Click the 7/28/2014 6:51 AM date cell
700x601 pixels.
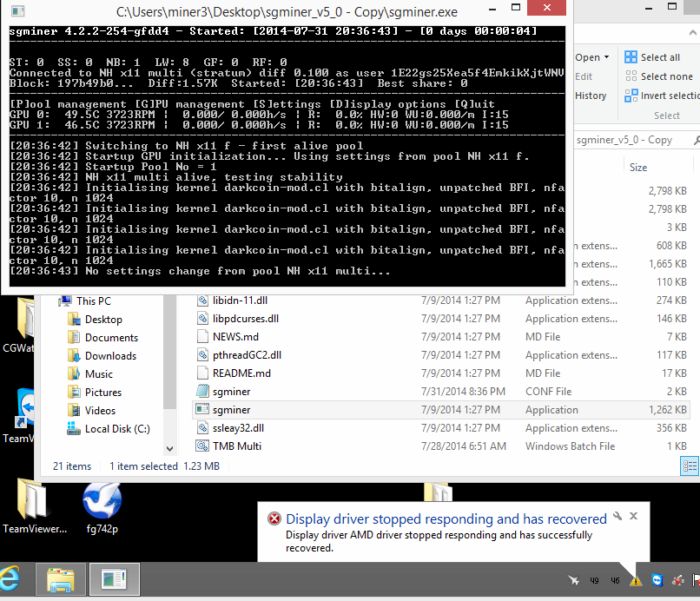point(464,446)
